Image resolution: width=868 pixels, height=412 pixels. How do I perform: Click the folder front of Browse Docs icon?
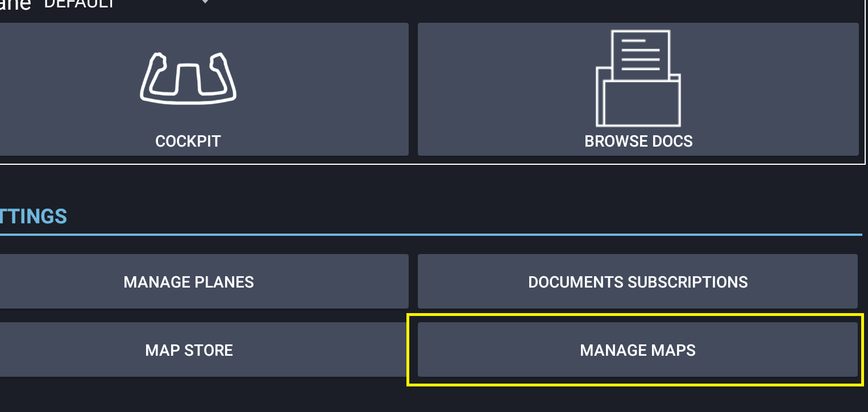click(641, 103)
